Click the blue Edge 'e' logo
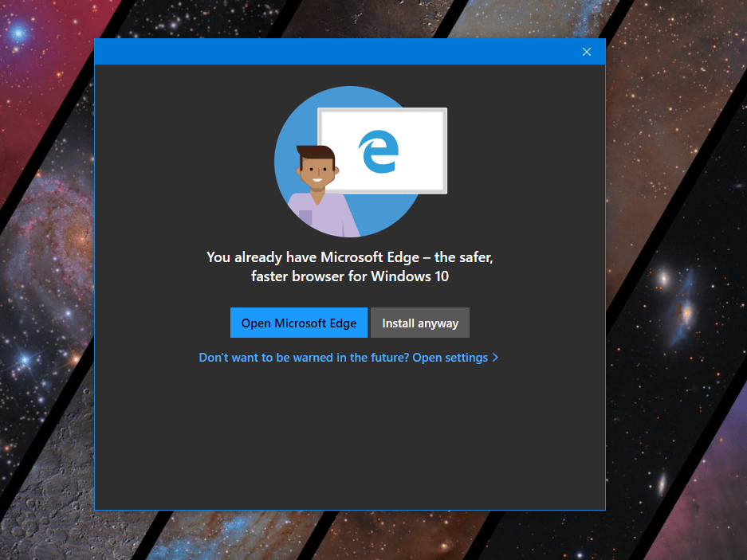Viewport: 747px width, 560px height. (x=377, y=152)
